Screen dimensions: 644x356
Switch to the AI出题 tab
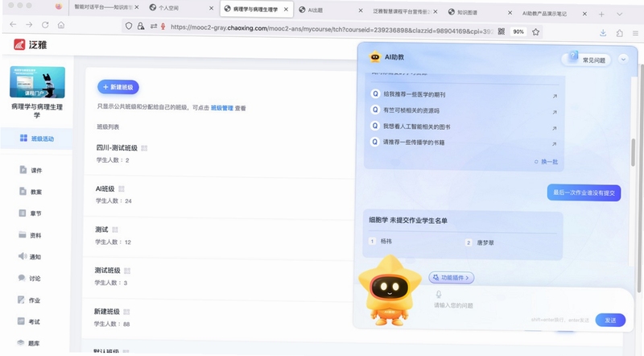pyautogui.click(x=331, y=10)
